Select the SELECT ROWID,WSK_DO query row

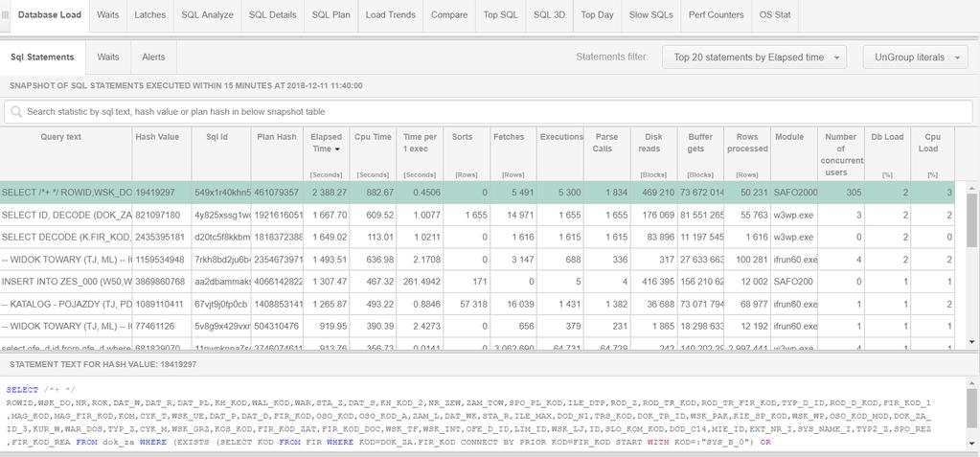point(477,193)
